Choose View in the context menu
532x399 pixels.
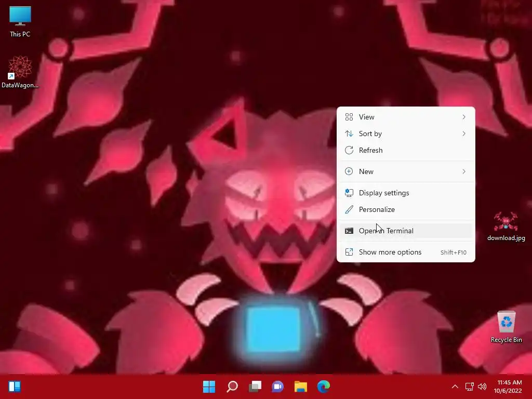[406, 117]
